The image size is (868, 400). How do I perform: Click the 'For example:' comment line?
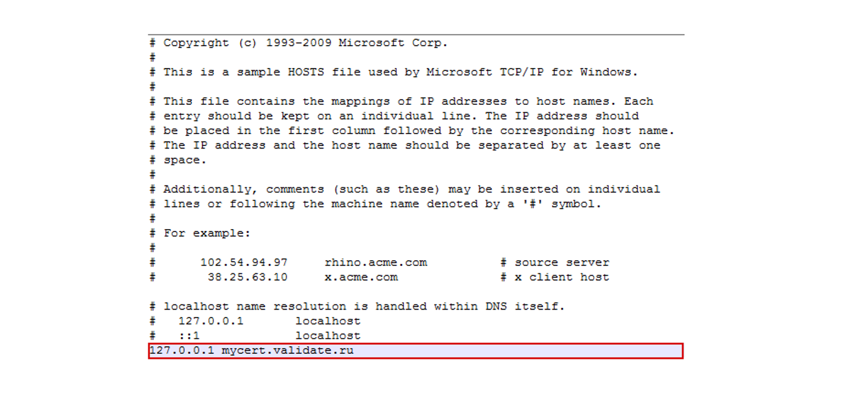click(x=206, y=233)
